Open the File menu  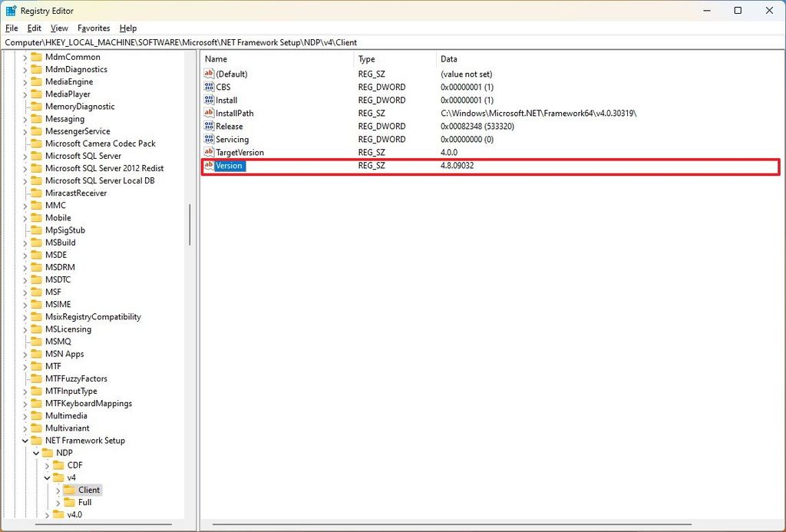[12, 28]
